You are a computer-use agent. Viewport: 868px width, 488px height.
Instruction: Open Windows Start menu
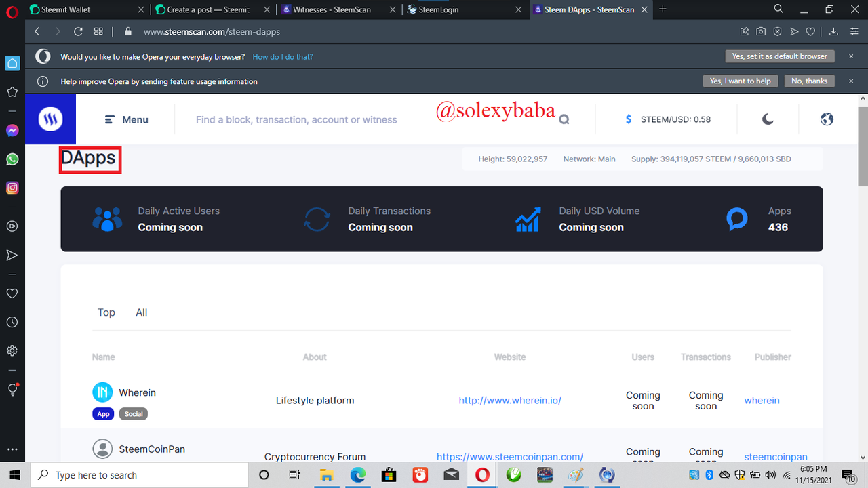click(15, 474)
